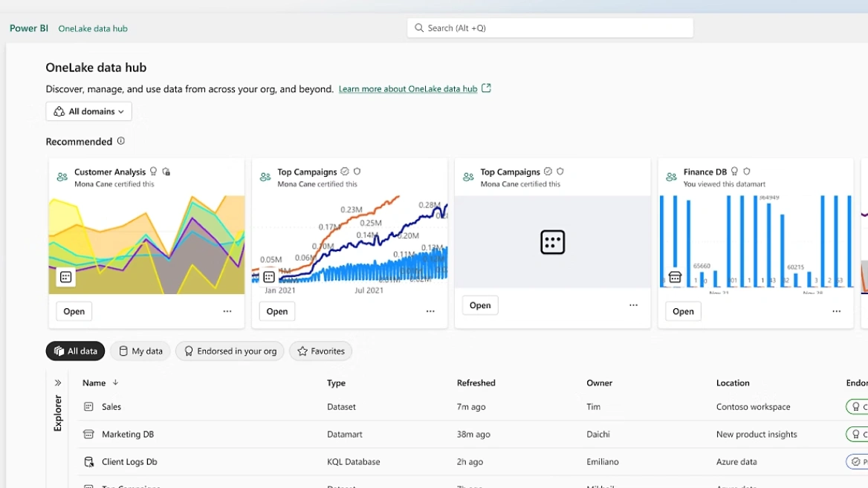The height and width of the screenshot is (488, 868).
Task: Click inside the Search field
Action: click(x=550, y=27)
